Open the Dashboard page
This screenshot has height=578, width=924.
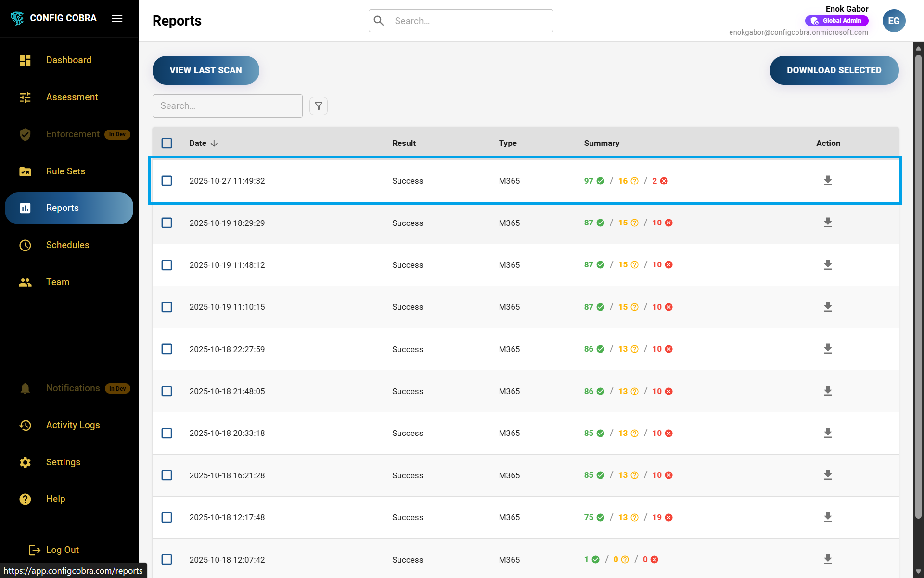tap(69, 60)
